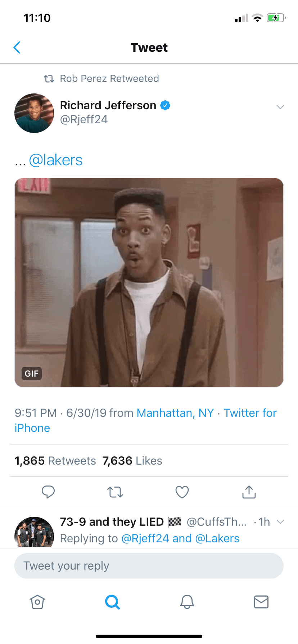The width and height of the screenshot is (298, 644).
Task: Play the GIF in the tweet
Action: point(149,282)
